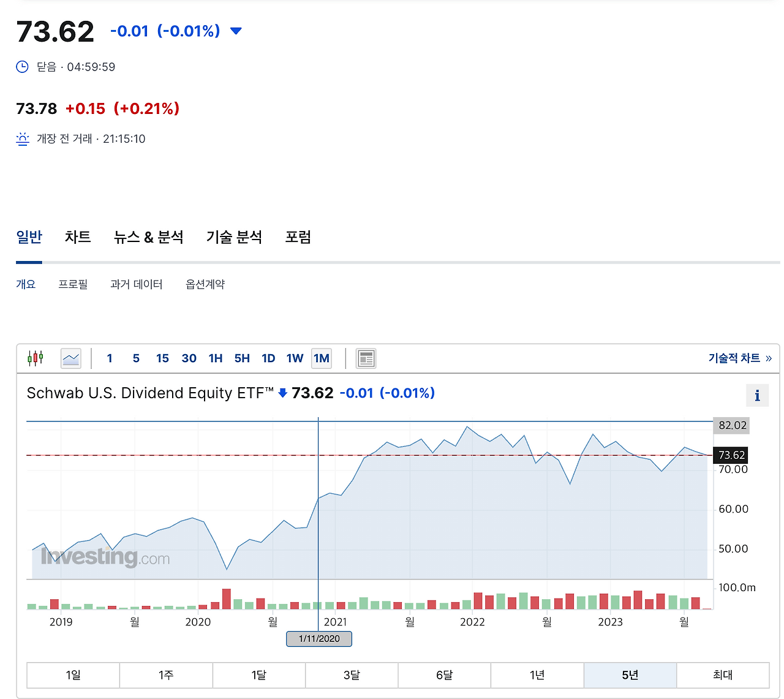
Task: Switch to the 차트 tab
Action: (77, 237)
